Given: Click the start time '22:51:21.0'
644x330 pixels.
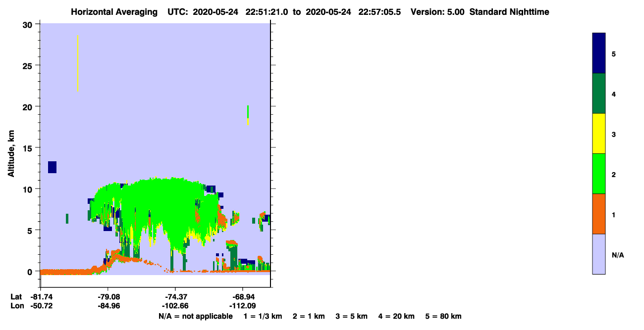Looking at the screenshot, I should 268,12.
